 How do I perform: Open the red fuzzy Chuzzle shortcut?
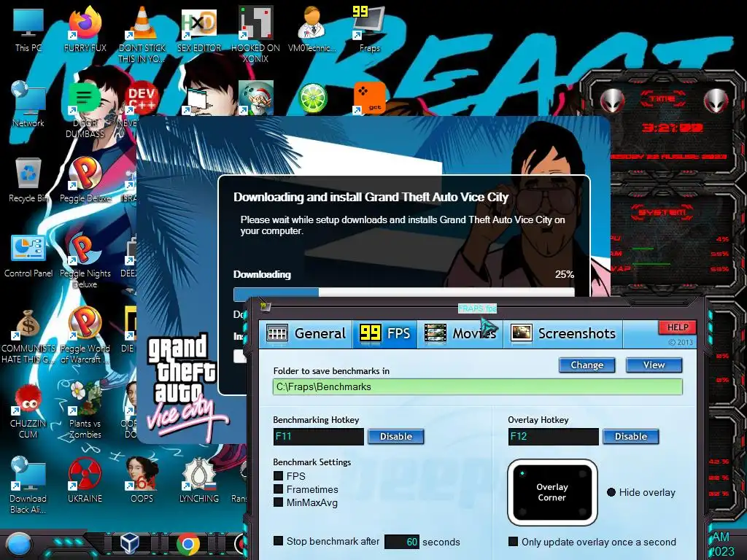tap(28, 411)
